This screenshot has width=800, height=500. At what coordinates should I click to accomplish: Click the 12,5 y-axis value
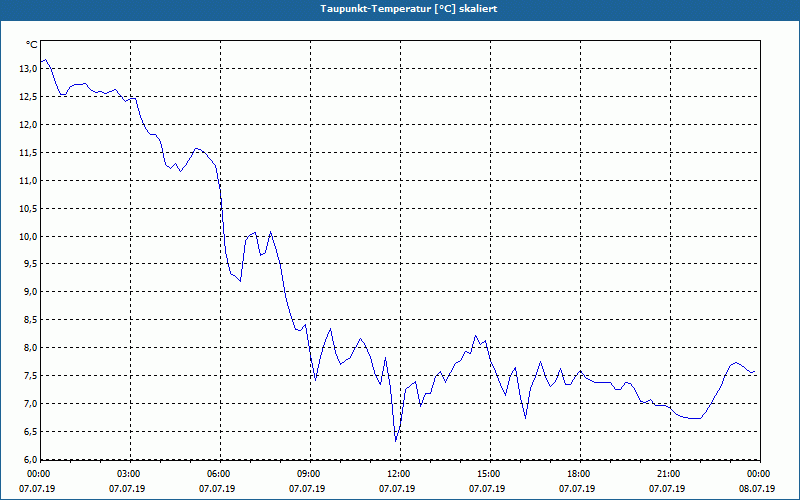pos(28,97)
